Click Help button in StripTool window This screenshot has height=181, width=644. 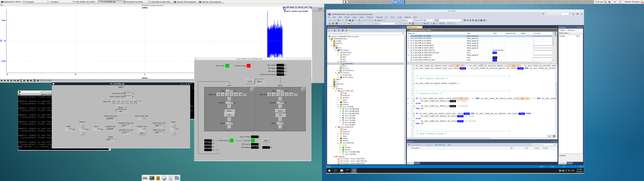pyautogui.click(x=320, y=9)
